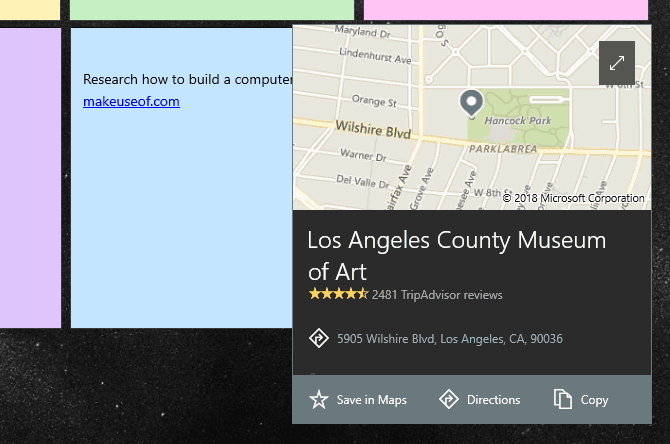
Task: Click the route icon beside the address
Action: pos(319,338)
